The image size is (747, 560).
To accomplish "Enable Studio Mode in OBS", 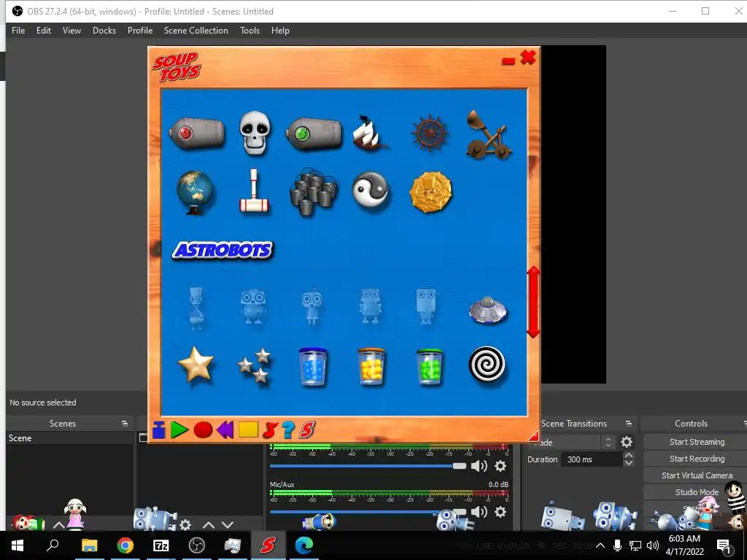I will tap(697, 492).
